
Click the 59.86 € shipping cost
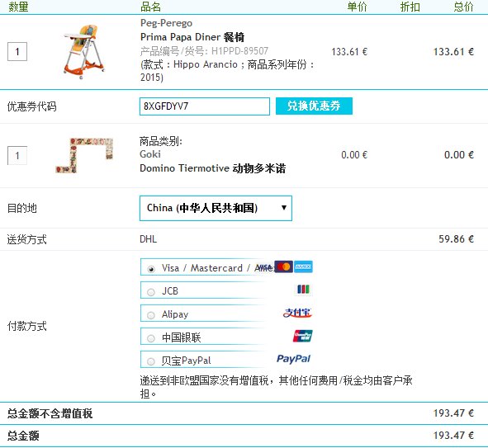pos(457,238)
